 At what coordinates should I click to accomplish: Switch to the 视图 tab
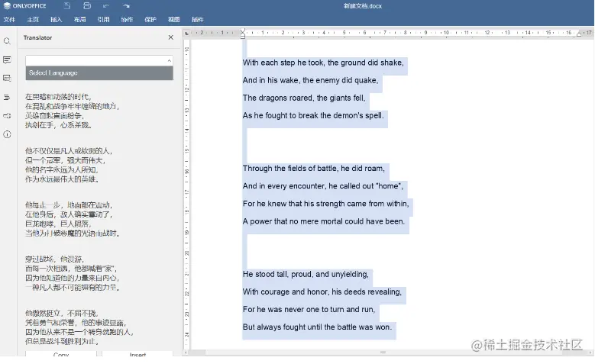174,19
